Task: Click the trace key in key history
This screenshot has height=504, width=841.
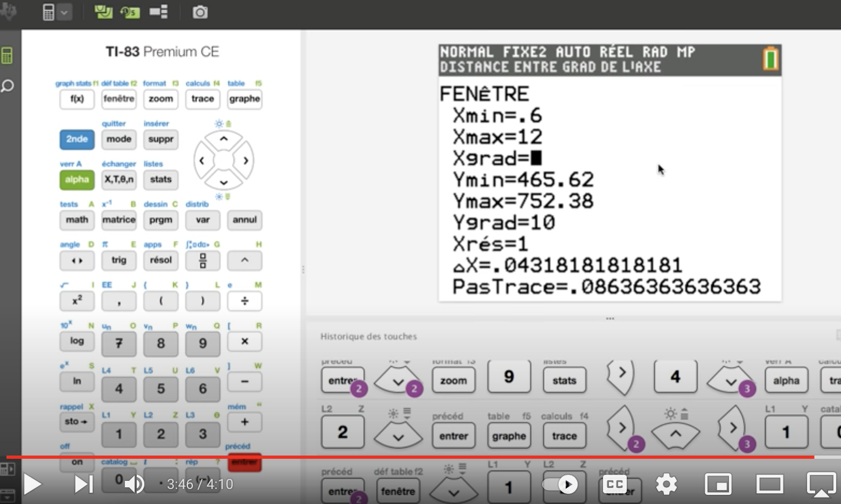Action: (x=564, y=436)
